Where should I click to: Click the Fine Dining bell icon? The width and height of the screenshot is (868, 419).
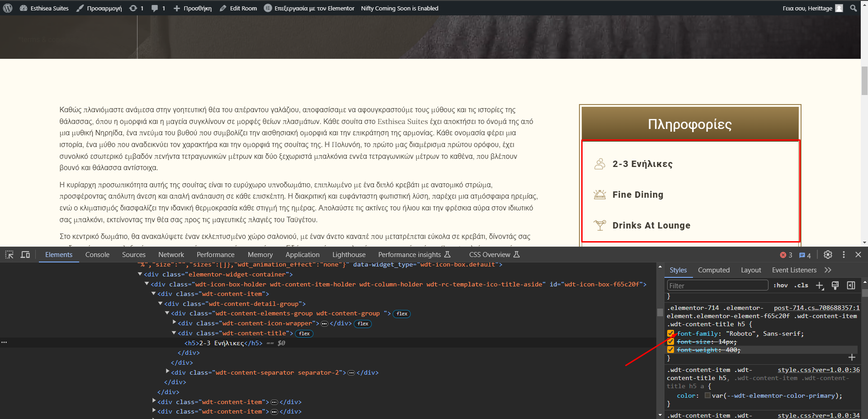tap(600, 195)
